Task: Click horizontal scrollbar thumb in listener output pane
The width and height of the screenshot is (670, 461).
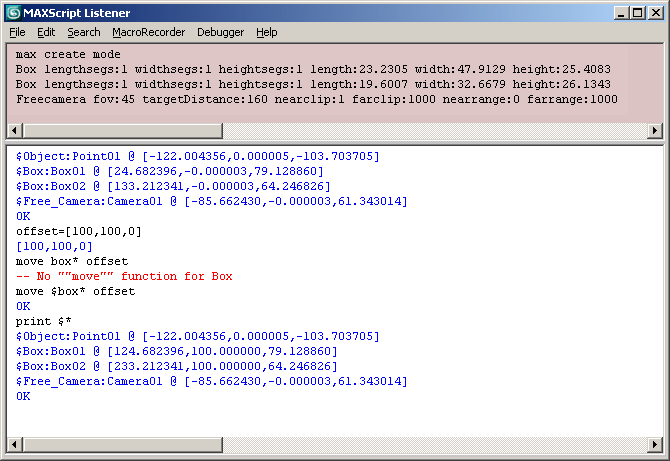Action: pos(123,445)
